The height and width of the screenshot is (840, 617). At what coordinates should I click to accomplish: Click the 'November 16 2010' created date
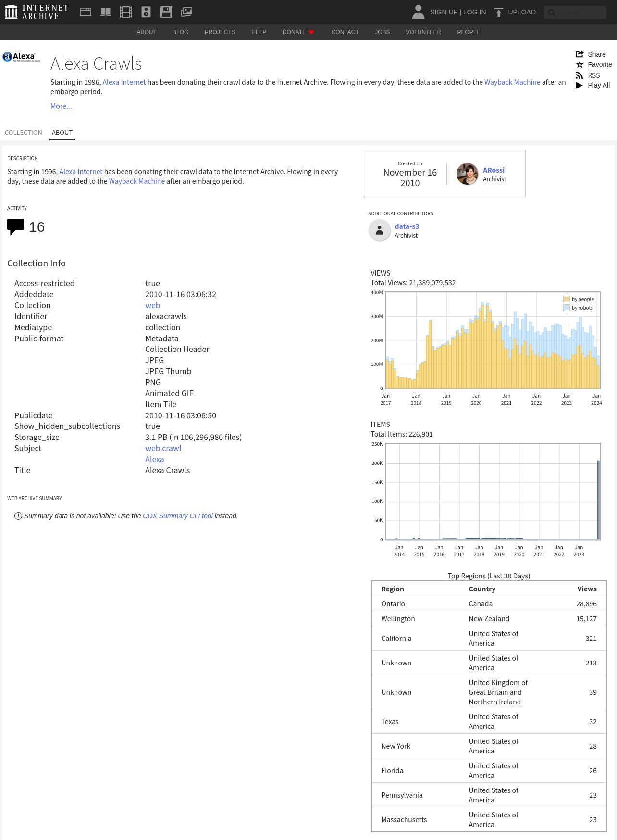click(410, 178)
